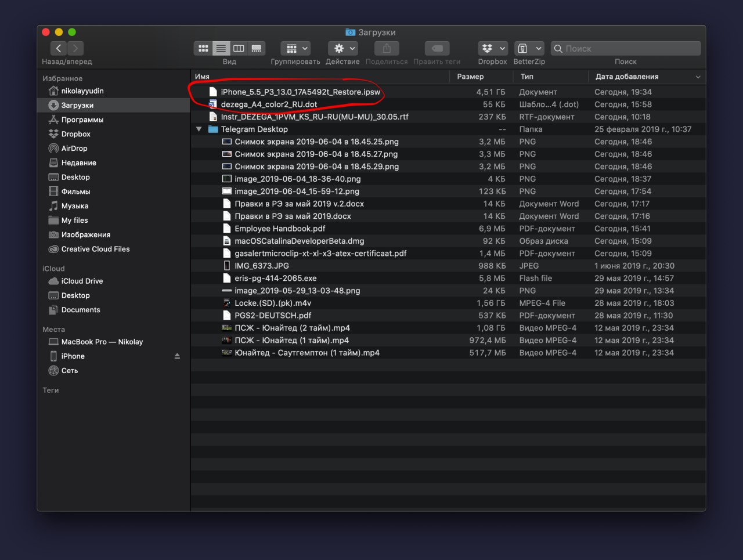The height and width of the screenshot is (560, 743).
Task: Click the Share toolbar button
Action: 387,48
